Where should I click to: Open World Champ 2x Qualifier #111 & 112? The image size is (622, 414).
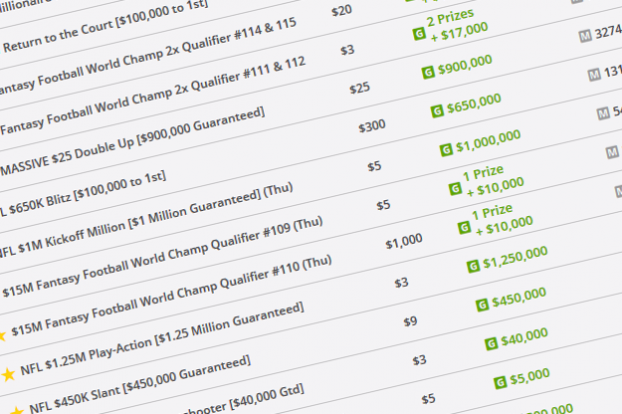click(153, 96)
